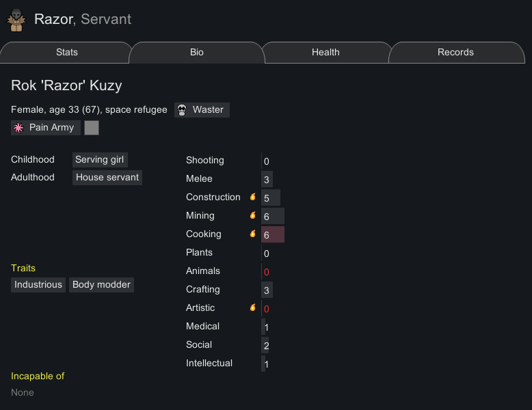Click the Mining passion flame icon
This screenshot has height=410, width=532.
tap(253, 215)
